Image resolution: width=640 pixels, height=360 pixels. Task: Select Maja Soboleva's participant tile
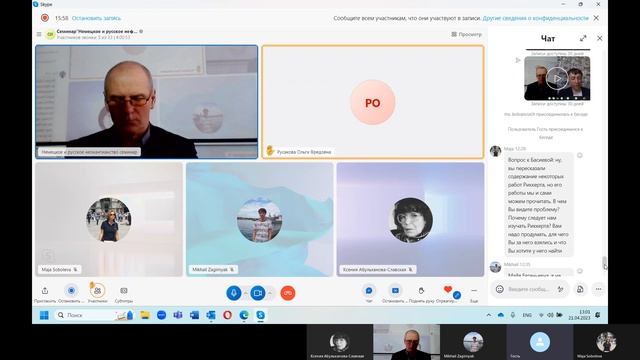click(109, 220)
